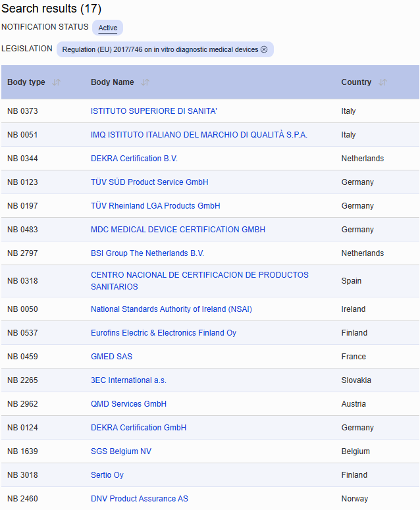Click France in the Country column

click(354, 357)
